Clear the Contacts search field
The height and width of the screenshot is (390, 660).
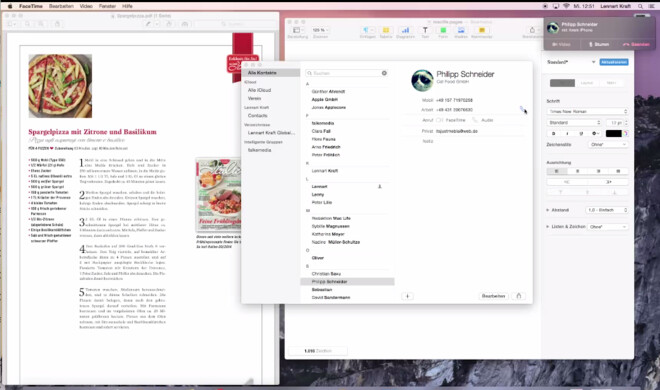(x=384, y=73)
